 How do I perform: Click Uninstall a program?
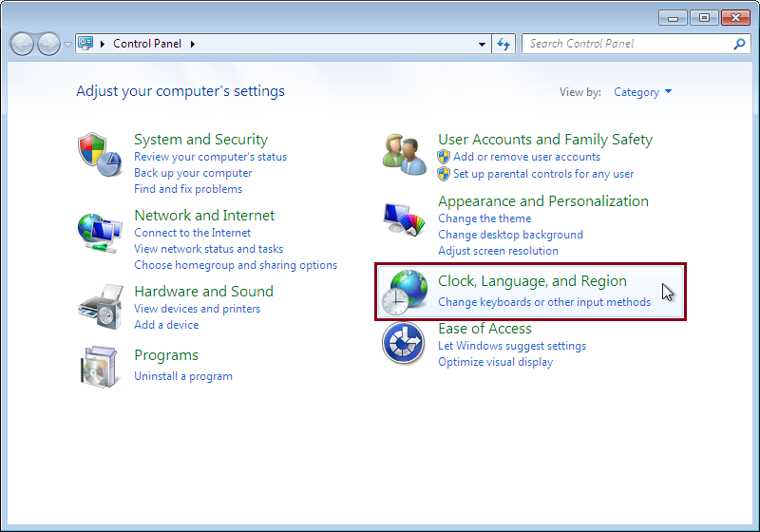[x=183, y=376]
